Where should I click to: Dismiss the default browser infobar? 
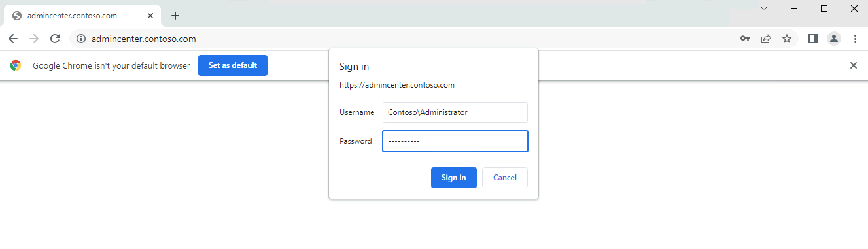853,65
